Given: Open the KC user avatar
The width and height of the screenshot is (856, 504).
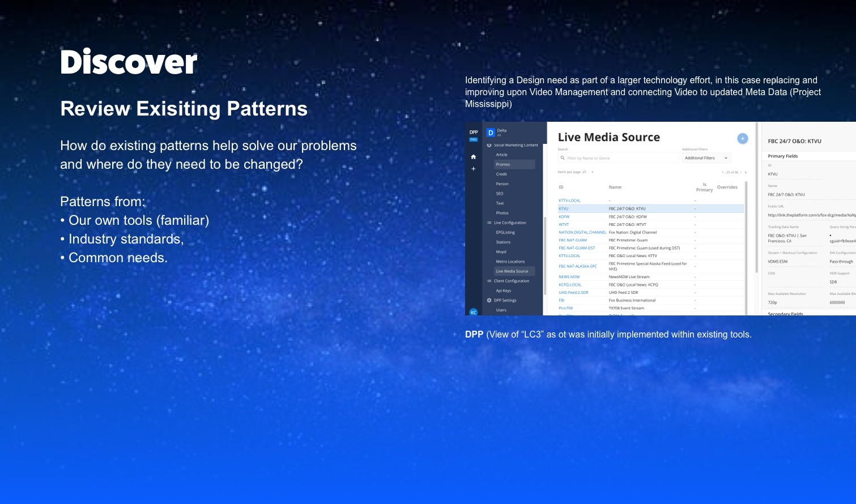Looking at the screenshot, I should [474, 312].
